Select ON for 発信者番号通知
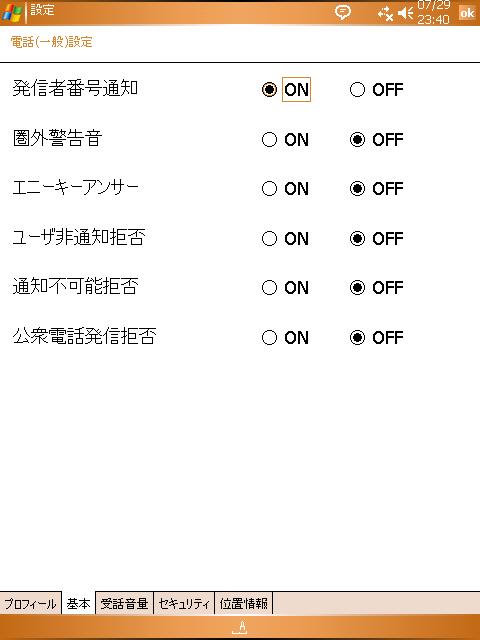This screenshot has height=640, width=480. click(x=286, y=89)
